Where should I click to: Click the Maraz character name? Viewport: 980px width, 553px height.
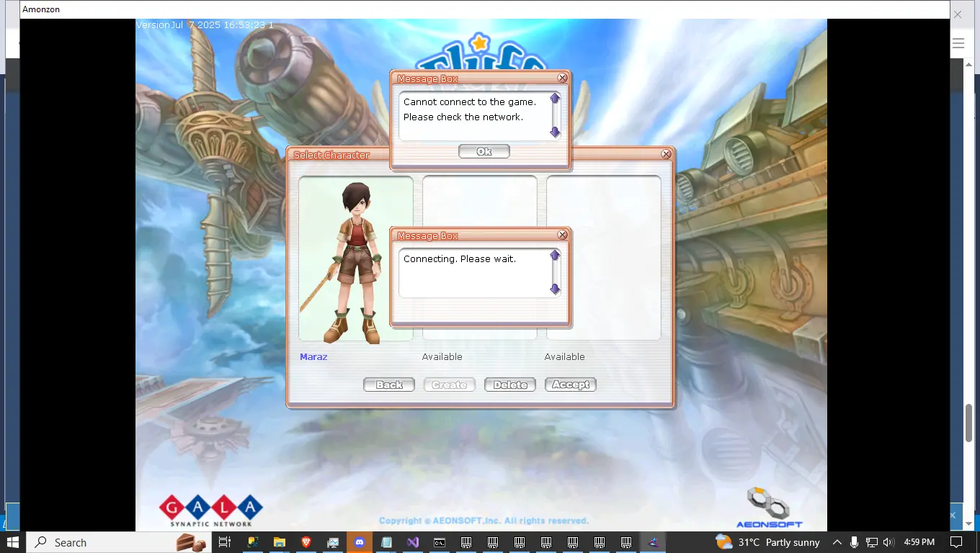point(313,356)
